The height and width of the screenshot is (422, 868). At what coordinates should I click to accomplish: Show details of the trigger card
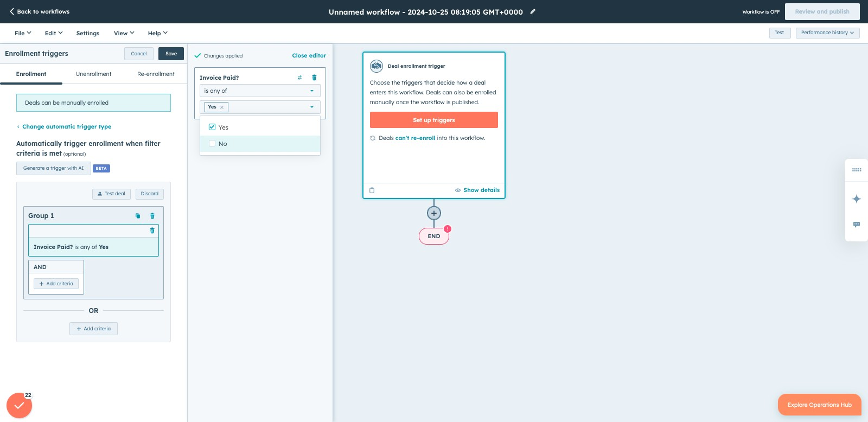477,190
